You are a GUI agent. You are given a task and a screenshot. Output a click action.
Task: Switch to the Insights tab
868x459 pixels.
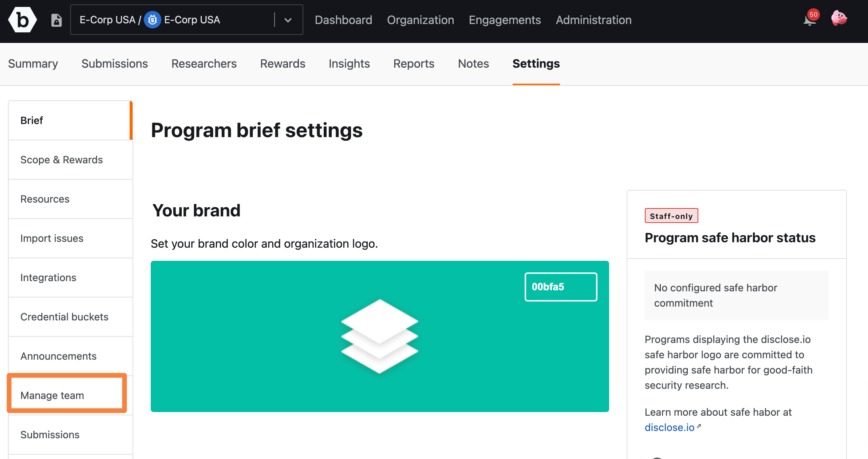pyautogui.click(x=349, y=64)
